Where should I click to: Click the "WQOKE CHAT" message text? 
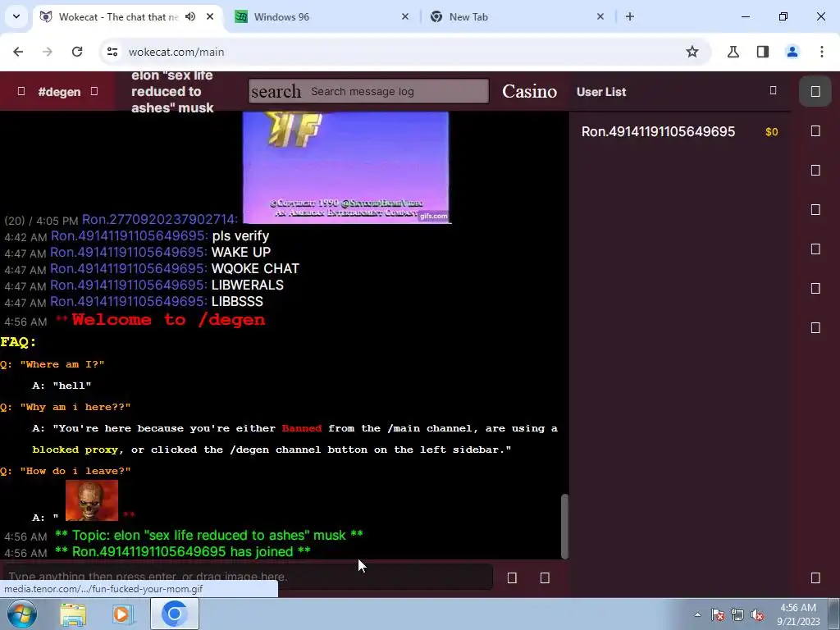tap(256, 268)
